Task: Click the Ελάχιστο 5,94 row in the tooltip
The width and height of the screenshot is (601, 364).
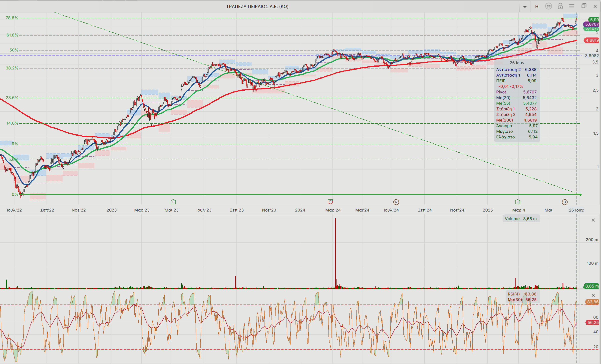Action: click(516, 137)
